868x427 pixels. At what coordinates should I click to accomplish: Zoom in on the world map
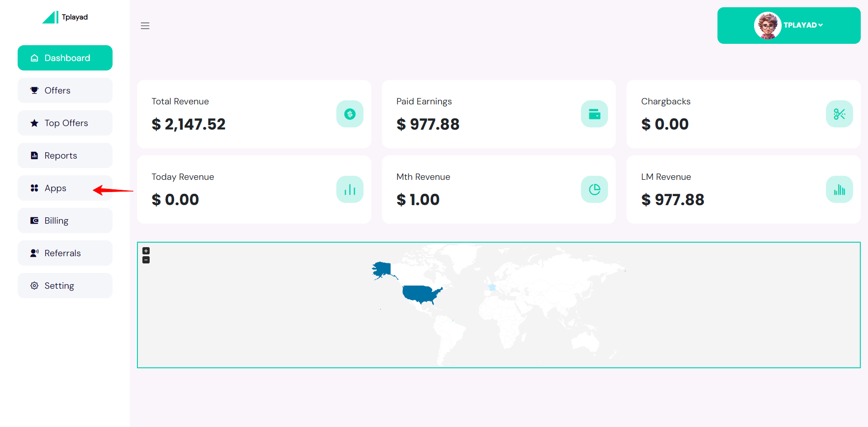(x=146, y=251)
